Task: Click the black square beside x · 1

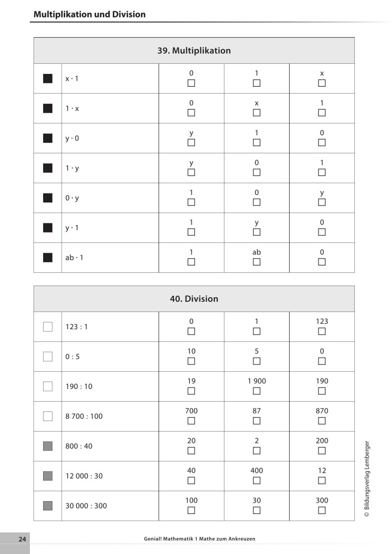Action: [48, 78]
